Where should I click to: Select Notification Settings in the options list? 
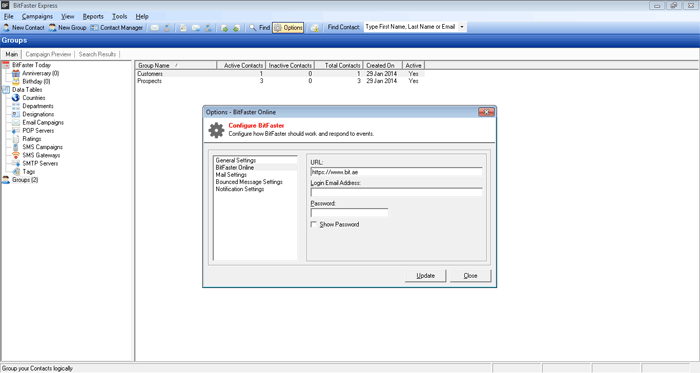click(x=240, y=189)
